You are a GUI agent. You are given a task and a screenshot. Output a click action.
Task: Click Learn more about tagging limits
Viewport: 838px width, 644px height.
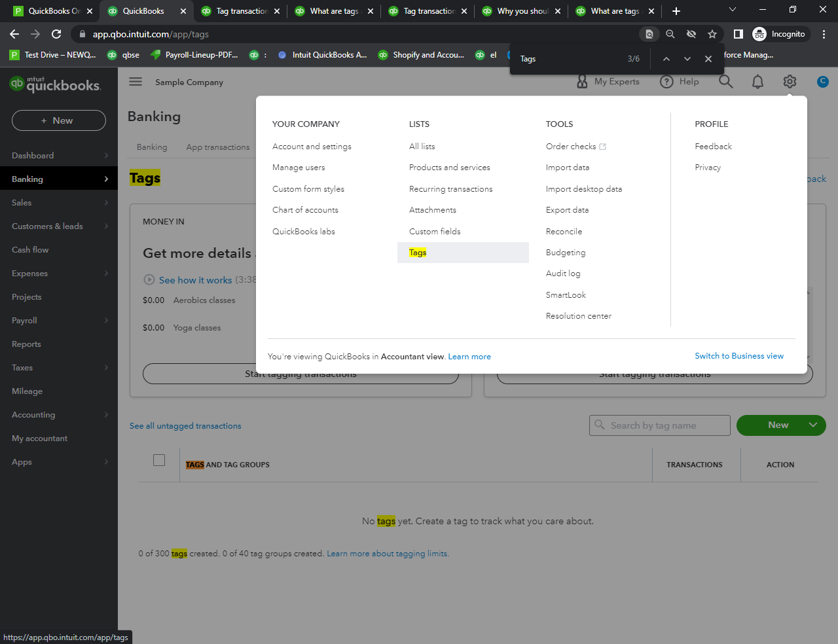[387, 554]
